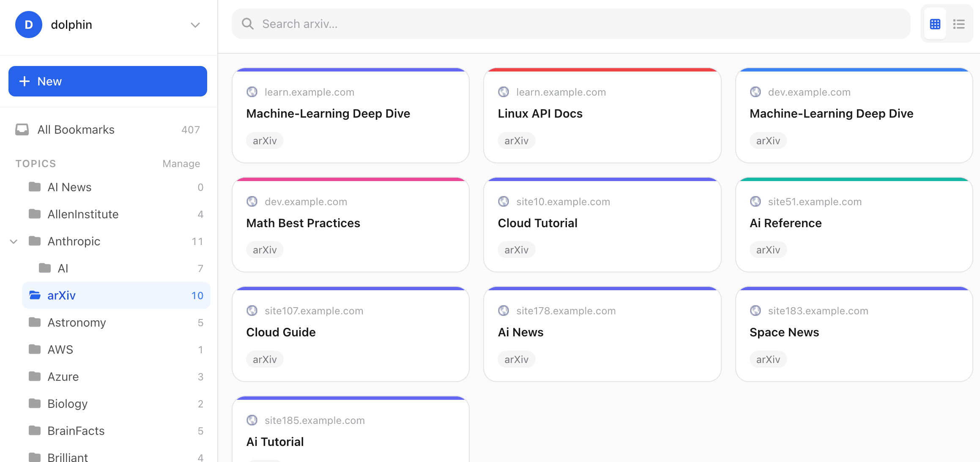Select the Anthropic topic

(116, 242)
